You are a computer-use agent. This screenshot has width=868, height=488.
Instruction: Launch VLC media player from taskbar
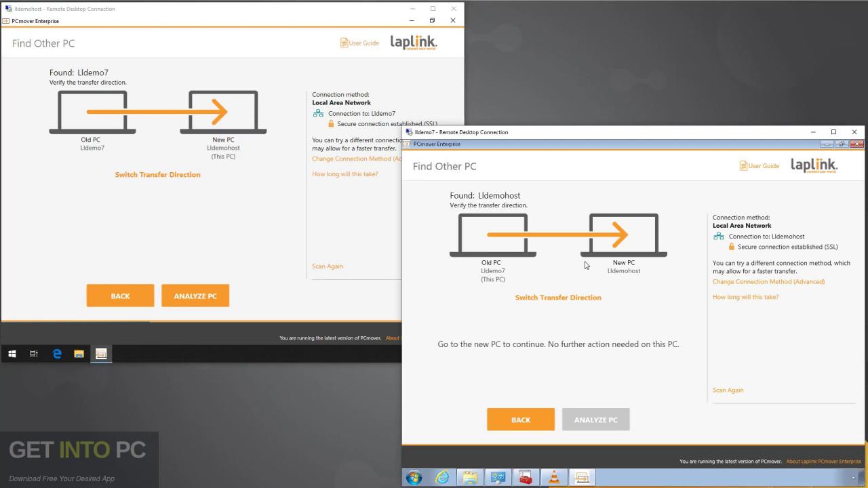(554, 477)
